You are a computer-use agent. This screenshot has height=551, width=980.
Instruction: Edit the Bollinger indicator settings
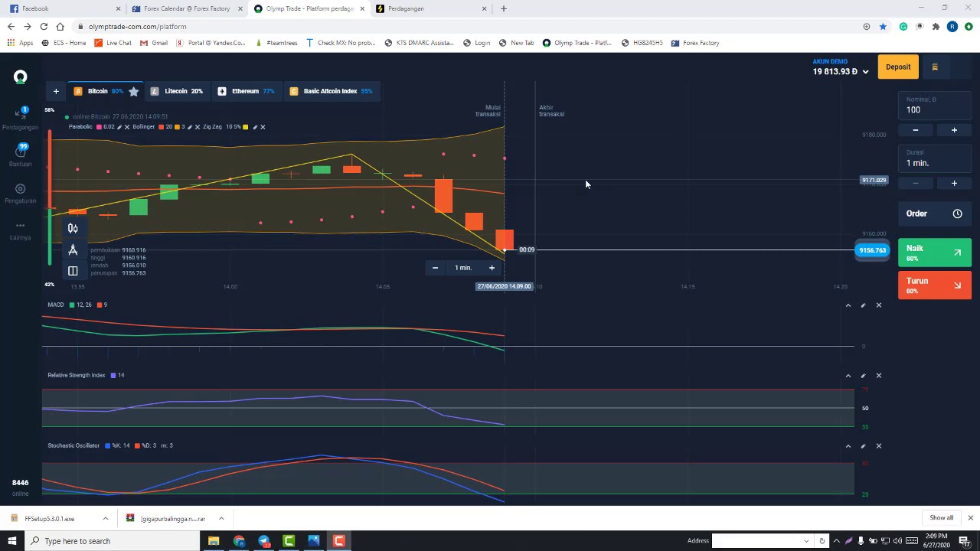189,127
